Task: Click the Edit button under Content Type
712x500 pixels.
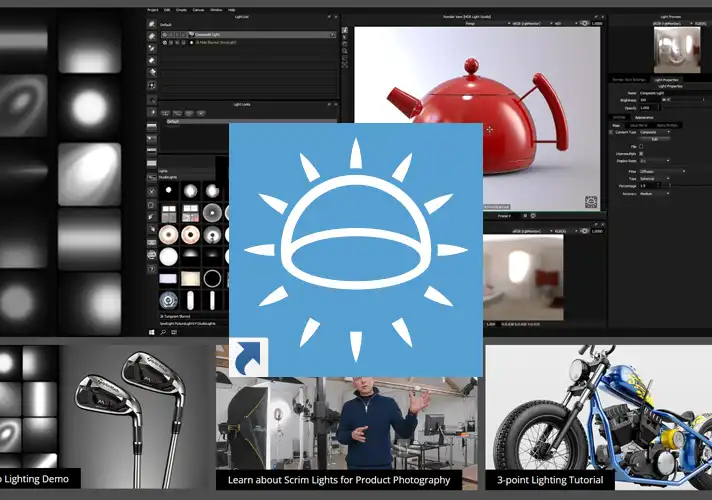Action: tap(655, 139)
